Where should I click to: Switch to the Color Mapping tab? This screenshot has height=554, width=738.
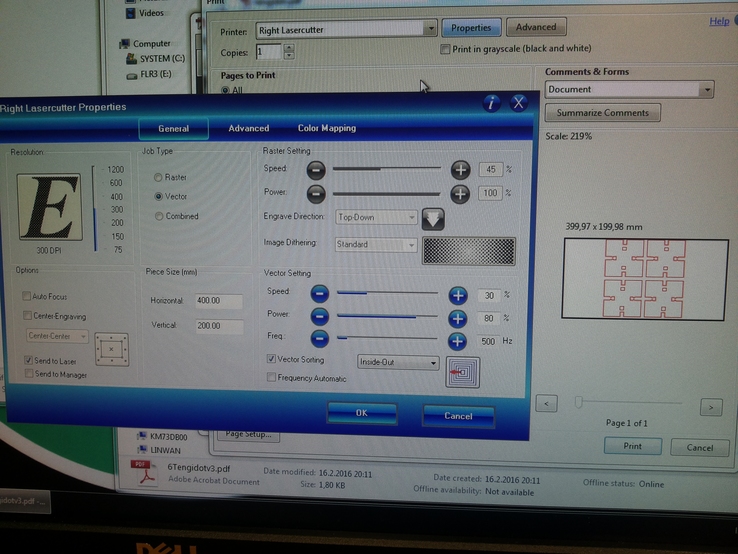pos(327,128)
